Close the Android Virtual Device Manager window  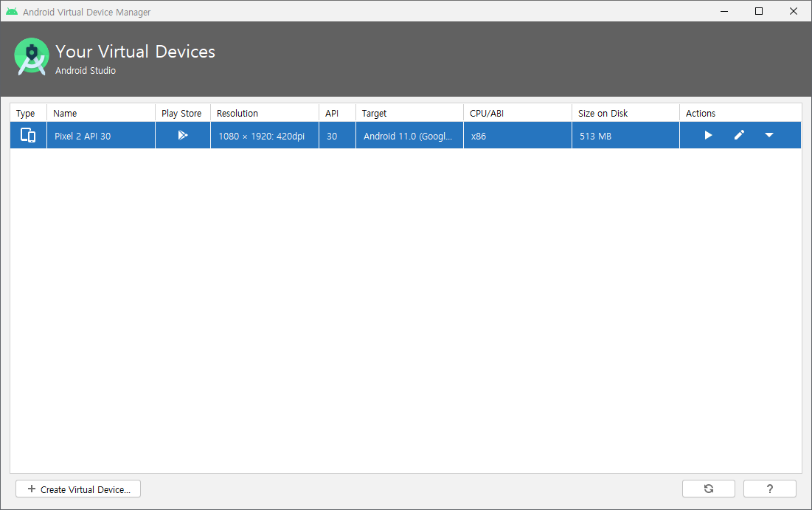[x=794, y=11]
